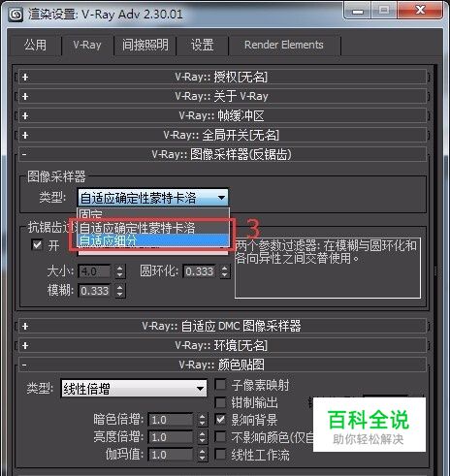450x476 pixels.
Task: Disable the 影响背景 checkbox
Action: pos(220,420)
